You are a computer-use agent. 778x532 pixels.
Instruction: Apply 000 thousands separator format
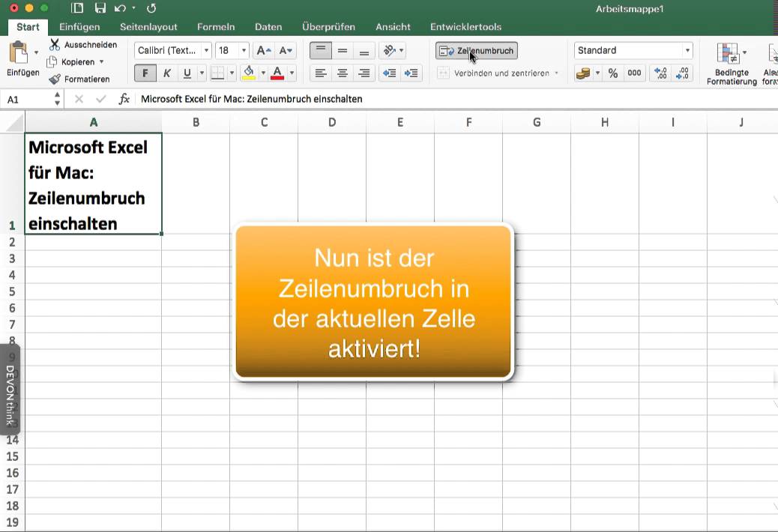click(635, 73)
